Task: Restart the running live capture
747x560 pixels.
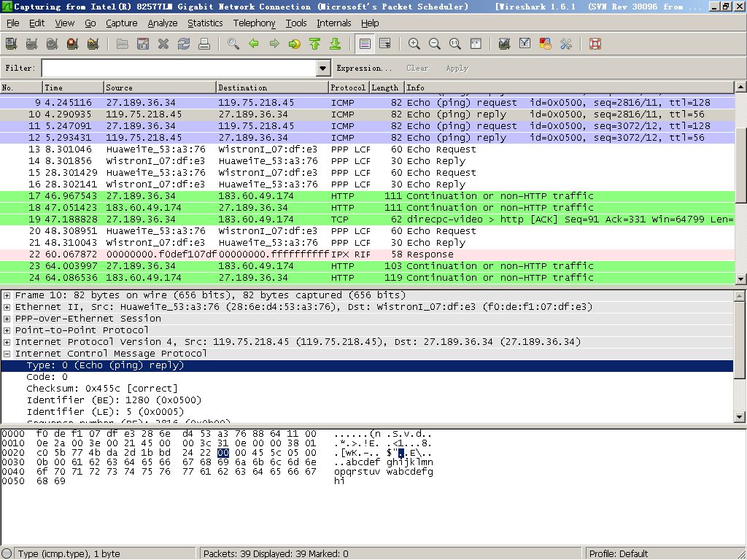Action: coord(93,44)
